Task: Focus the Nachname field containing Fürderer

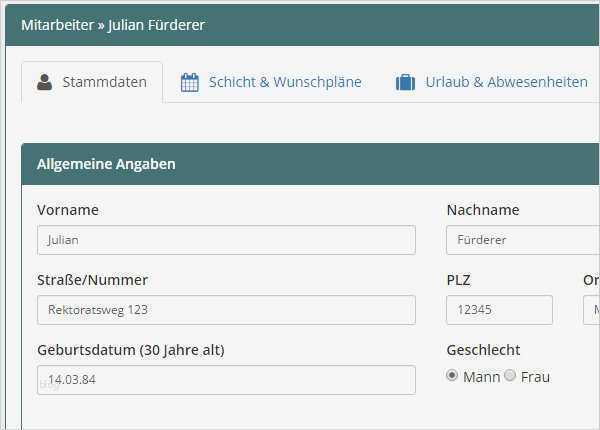Action: pos(520,240)
